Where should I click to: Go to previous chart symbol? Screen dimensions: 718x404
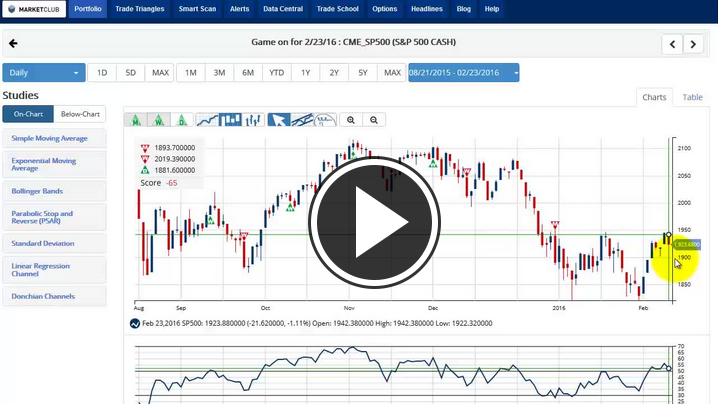click(x=672, y=44)
